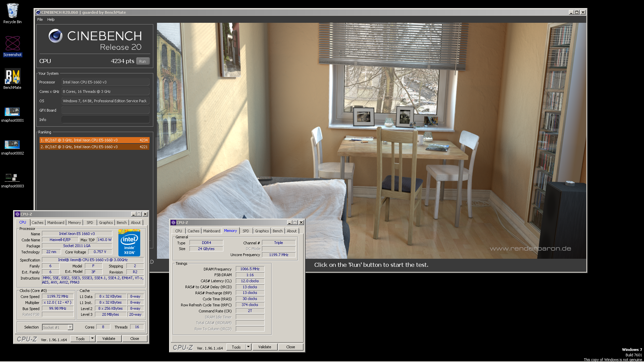Click the Core Speed value 1199.72 MHz

(58, 297)
